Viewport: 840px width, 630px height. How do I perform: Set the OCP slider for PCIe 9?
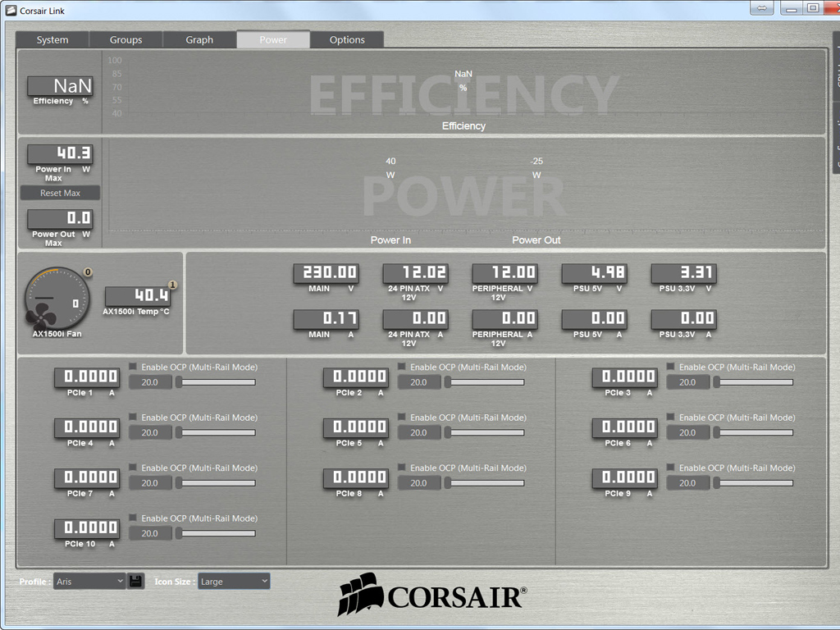coord(754,482)
